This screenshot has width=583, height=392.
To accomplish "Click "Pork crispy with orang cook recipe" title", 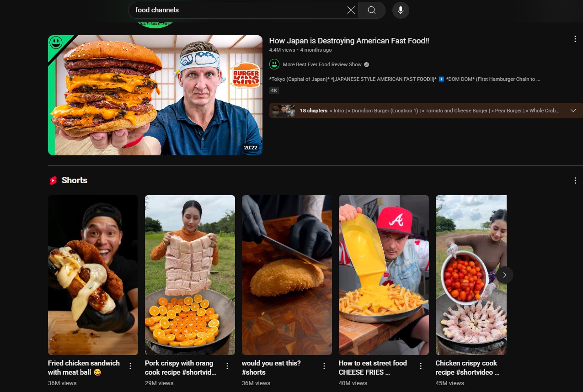I will pyautogui.click(x=181, y=368).
